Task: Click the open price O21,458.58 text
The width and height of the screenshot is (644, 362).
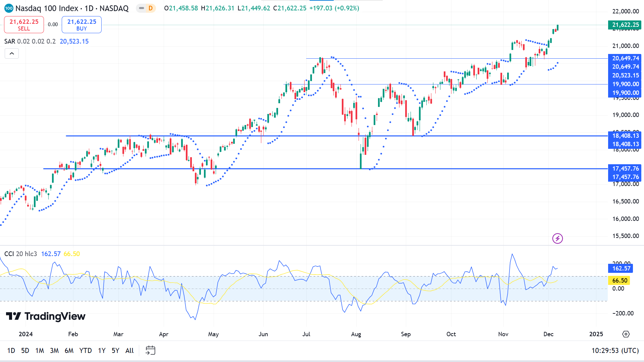Action: coord(181,8)
